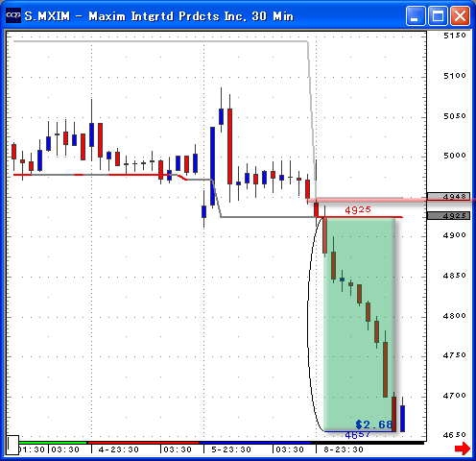This screenshot has height=461, width=476.
Task: Click the green session bar on time axis
Action: [x=53, y=443]
